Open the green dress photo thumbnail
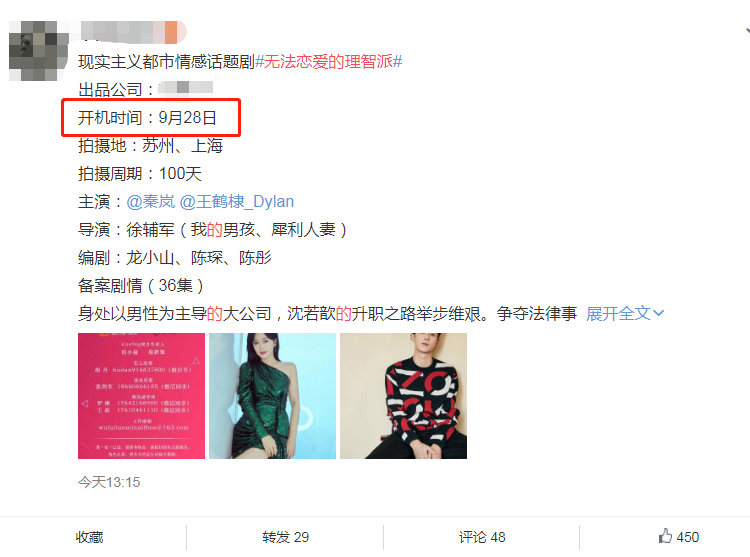 tap(273, 396)
